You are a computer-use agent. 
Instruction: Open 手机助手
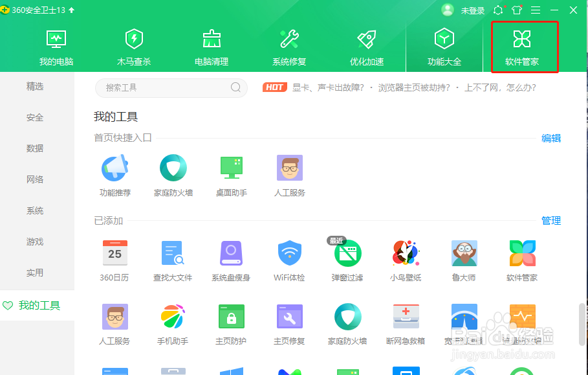point(173,323)
